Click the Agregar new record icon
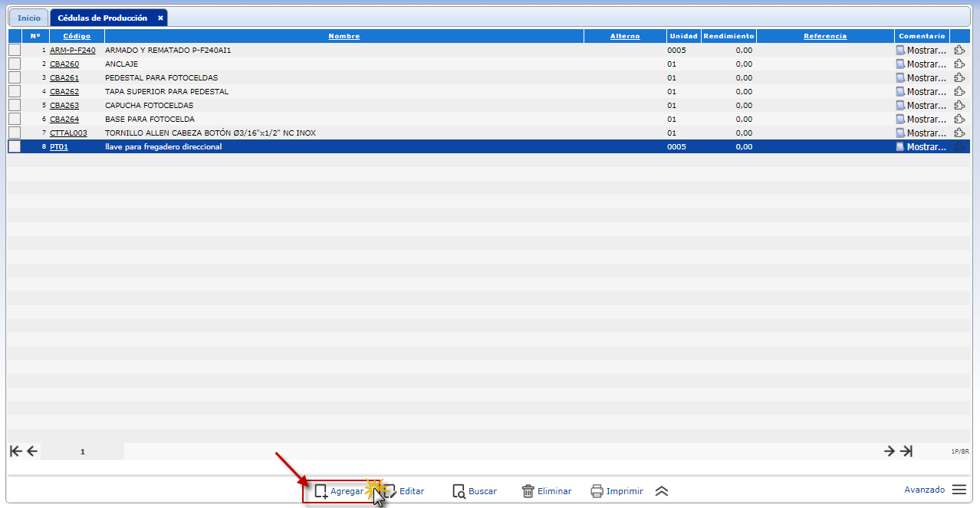Screen dimensions: 980x508 pos(321,491)
